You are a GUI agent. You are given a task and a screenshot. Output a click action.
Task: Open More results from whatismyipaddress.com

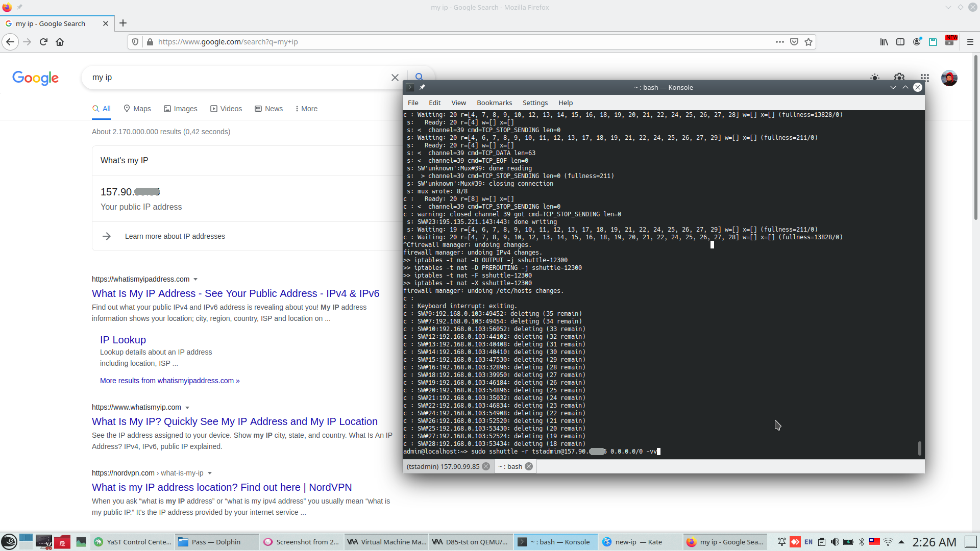[x=169, y=381]
